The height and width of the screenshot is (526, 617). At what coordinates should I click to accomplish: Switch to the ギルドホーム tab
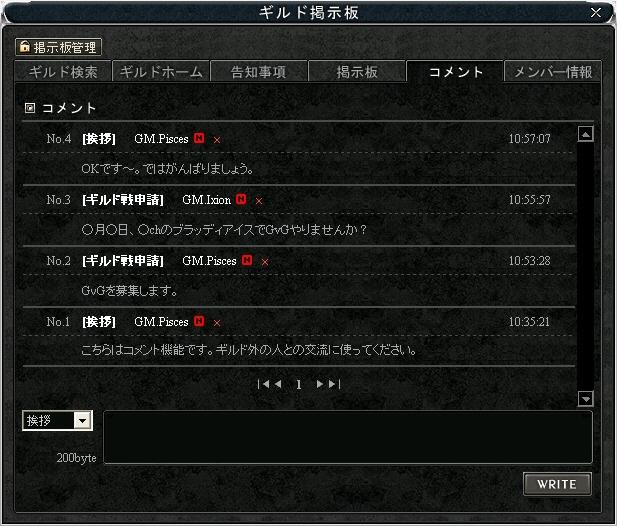click(161, 72)
